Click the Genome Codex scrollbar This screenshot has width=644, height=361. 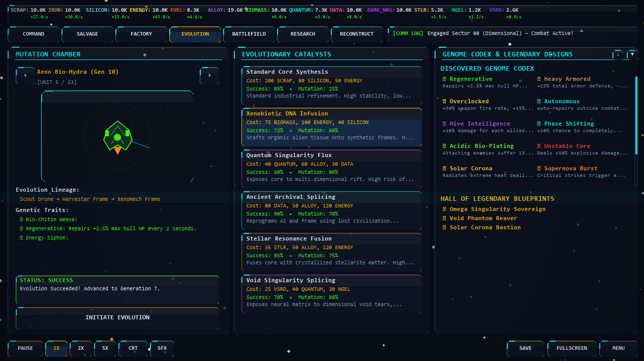(636, 115)
